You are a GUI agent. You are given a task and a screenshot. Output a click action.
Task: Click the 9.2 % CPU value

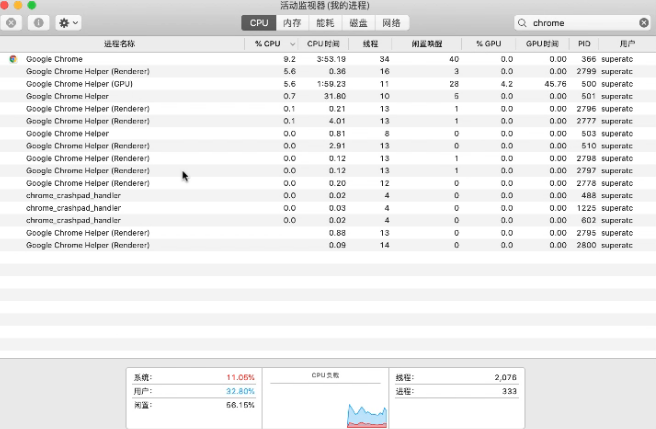pos(290,59)
